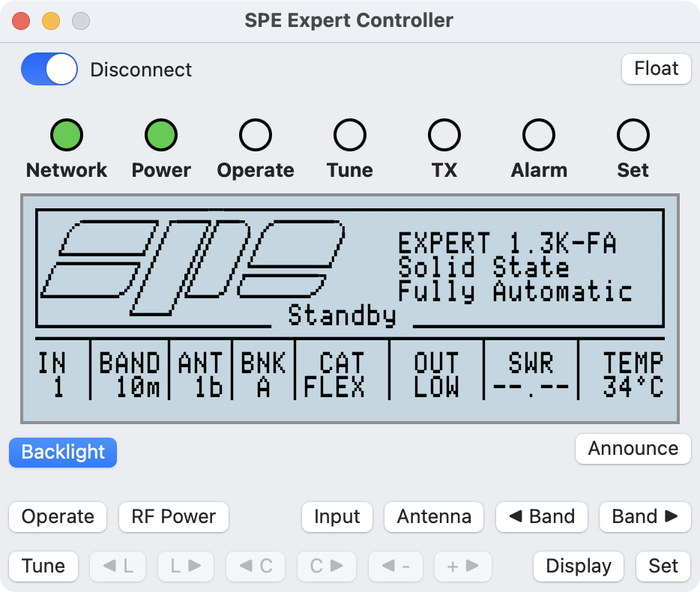The image size is (700, 592).
Task: Click the IN 1 readout on the LCD
Action: click(x=52, y=374)
